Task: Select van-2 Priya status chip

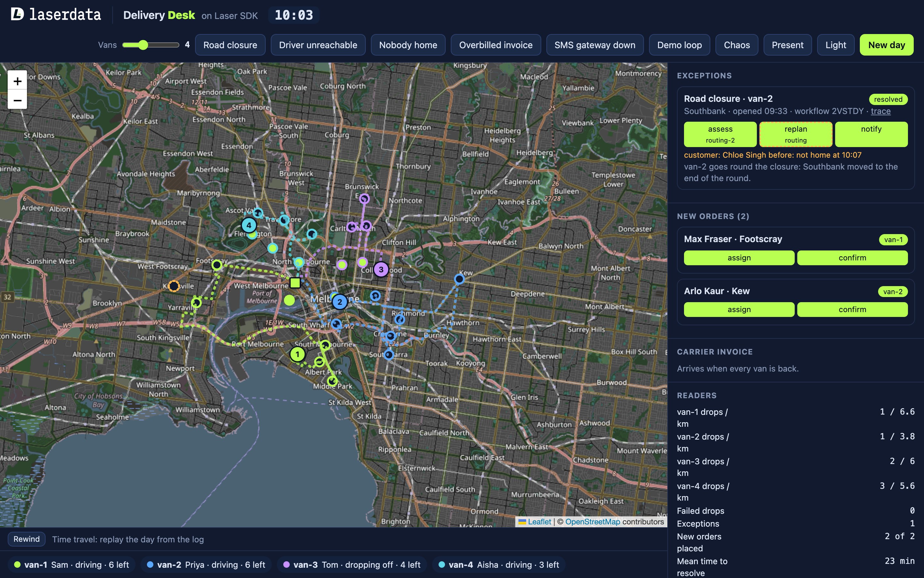Action: point(206,565)
